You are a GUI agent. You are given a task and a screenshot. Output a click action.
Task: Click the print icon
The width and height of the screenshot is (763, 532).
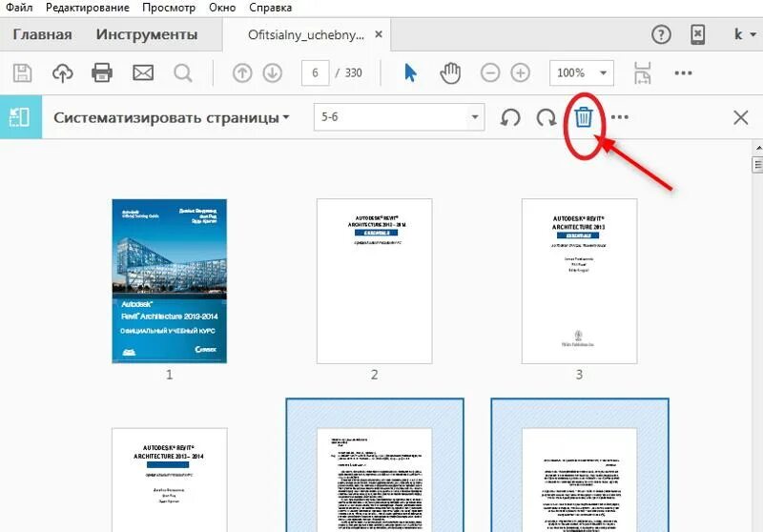(102, 73)
